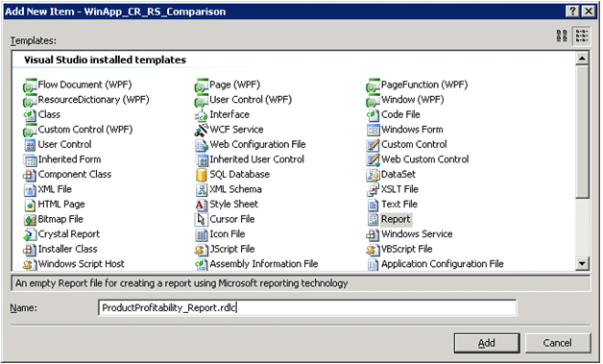The image size is (603, 364).
Task: Select the Web Configuration File icon
Action: pyautogui.click(x=201, y=145)
